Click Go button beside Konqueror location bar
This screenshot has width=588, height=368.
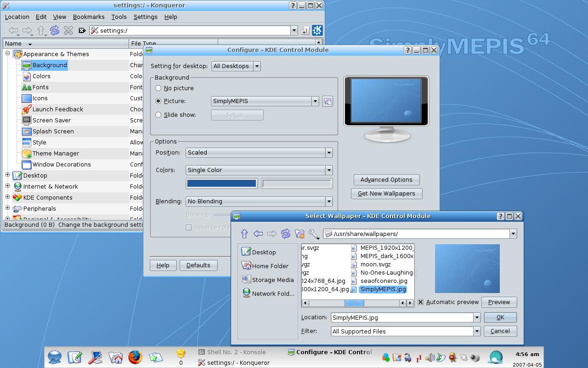tap(305, 30)
